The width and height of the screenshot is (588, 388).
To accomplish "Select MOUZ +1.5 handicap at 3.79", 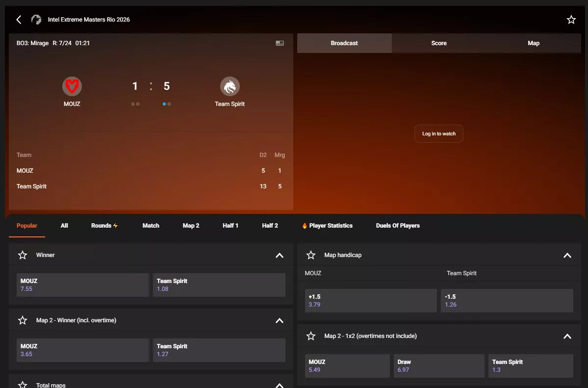I will click(371, 301).
